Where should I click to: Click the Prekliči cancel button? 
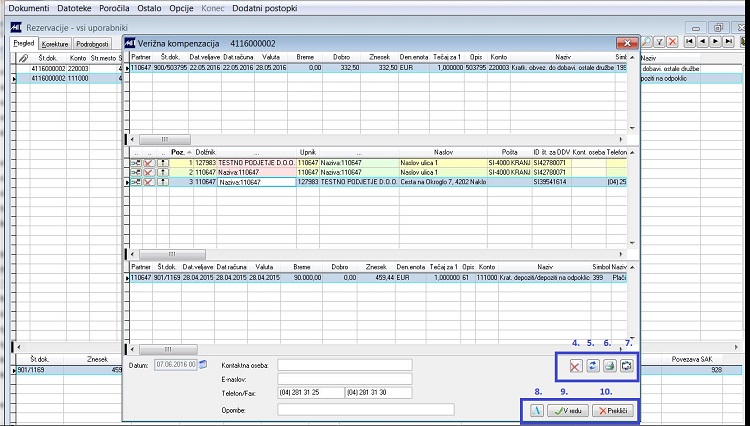point(613,410)
